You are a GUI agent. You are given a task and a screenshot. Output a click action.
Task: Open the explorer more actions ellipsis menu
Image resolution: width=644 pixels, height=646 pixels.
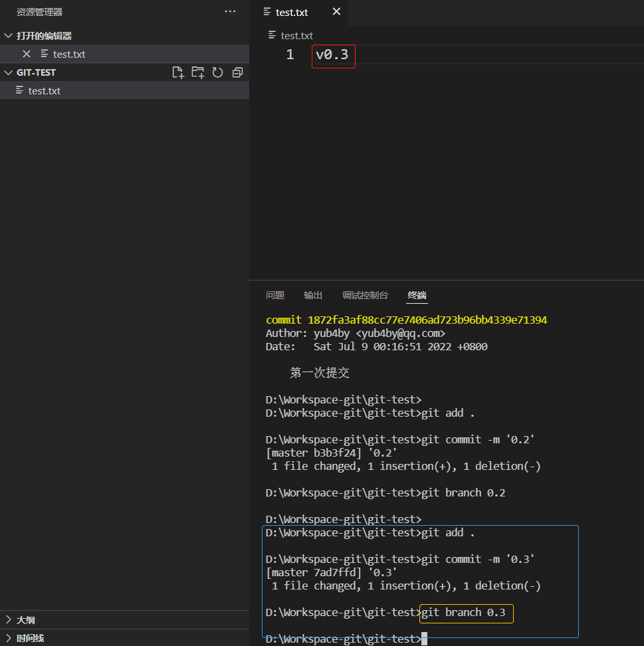[230, 11]
